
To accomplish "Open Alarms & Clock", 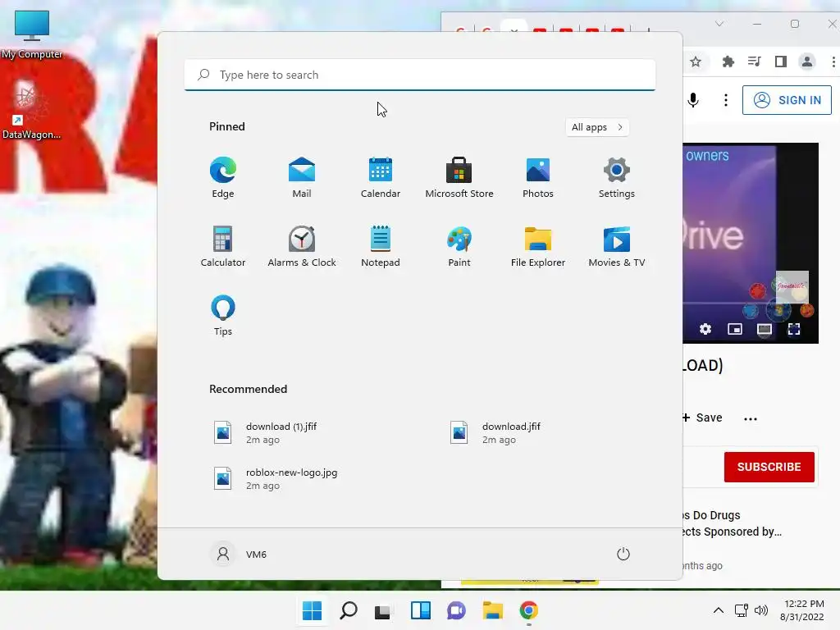I will (302, 246).
